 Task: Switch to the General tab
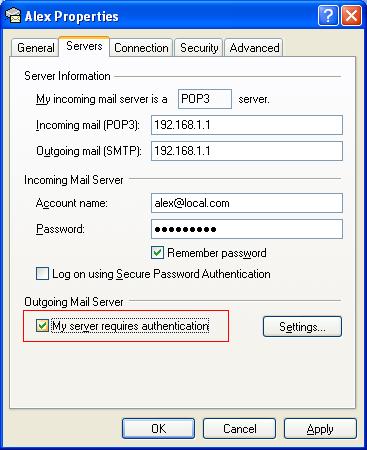click(35, 48)
